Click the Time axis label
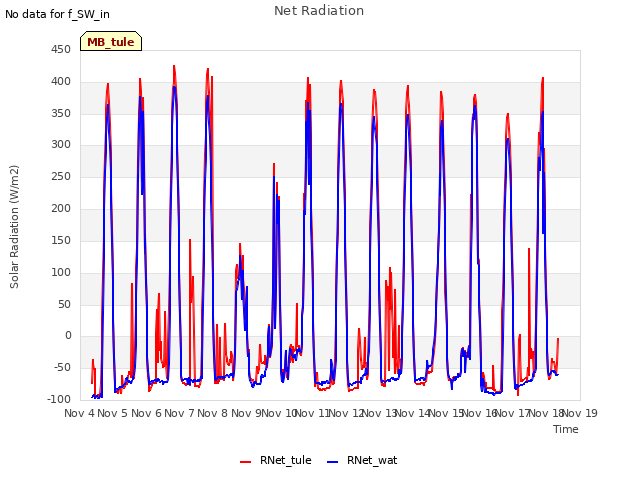This screenshot has height=480, width=640. (566, 429)
